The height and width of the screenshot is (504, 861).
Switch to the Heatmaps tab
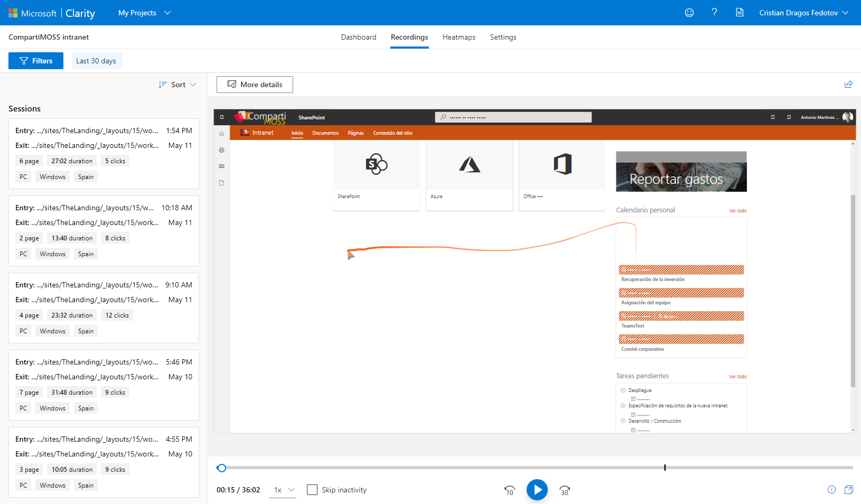[x=458, y=37]
